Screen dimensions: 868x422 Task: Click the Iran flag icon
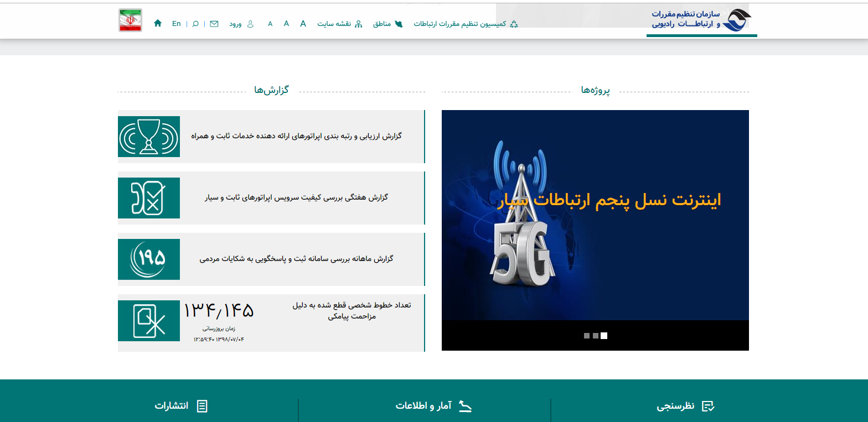pyautogui.click(x=130, y=20)
